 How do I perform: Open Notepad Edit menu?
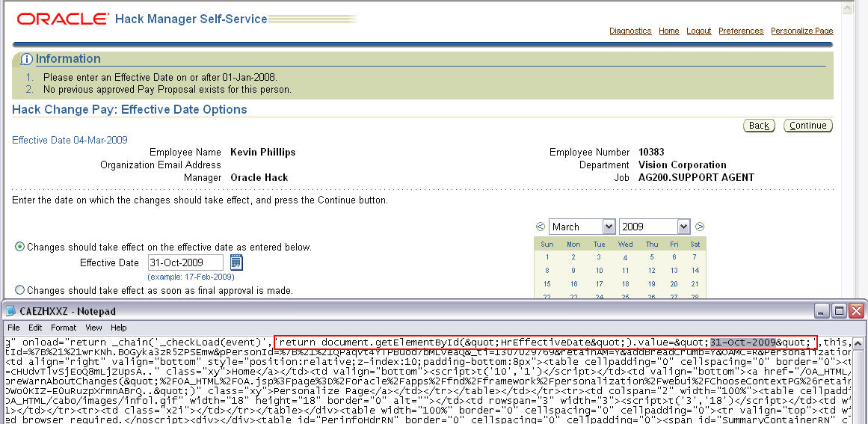(x=35, y=328)
